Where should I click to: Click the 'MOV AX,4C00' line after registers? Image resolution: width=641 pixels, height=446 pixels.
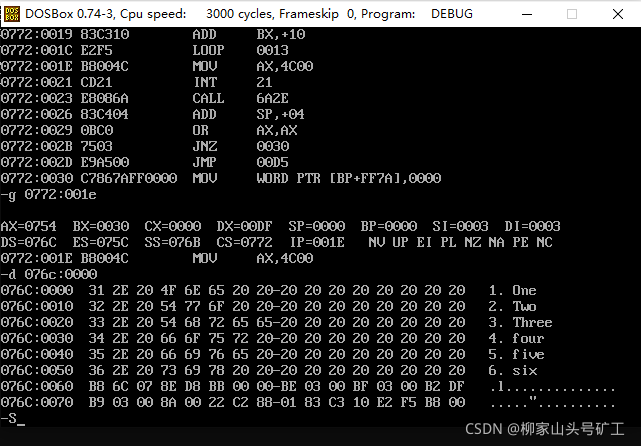(x=157, y=258)
